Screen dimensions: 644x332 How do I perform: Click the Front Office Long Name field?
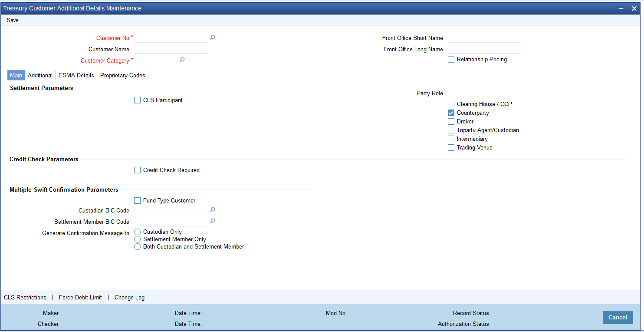[484, 49]
